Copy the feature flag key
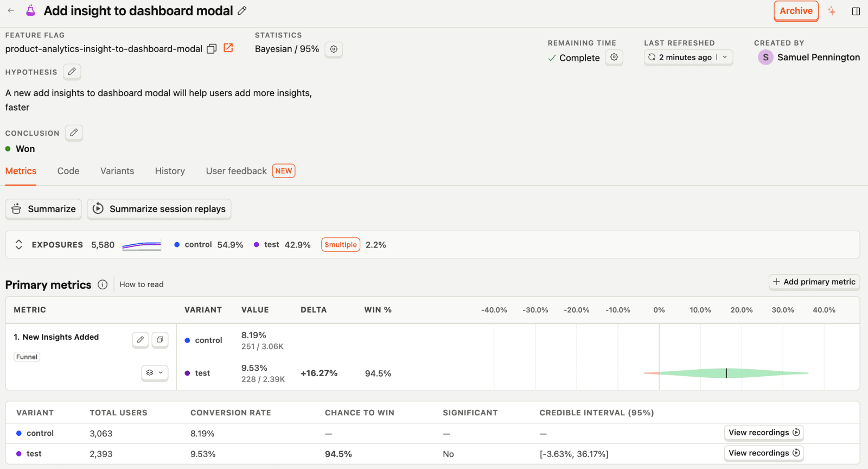The image size is (868, 469). 212,49
